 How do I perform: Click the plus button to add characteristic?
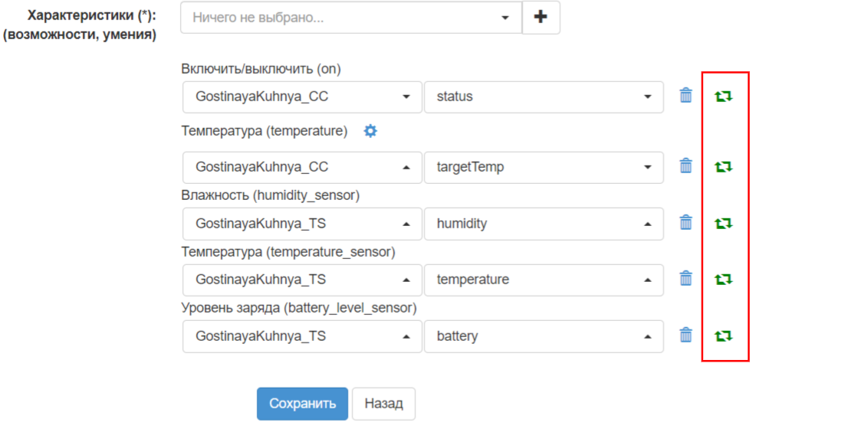point(541,17)
